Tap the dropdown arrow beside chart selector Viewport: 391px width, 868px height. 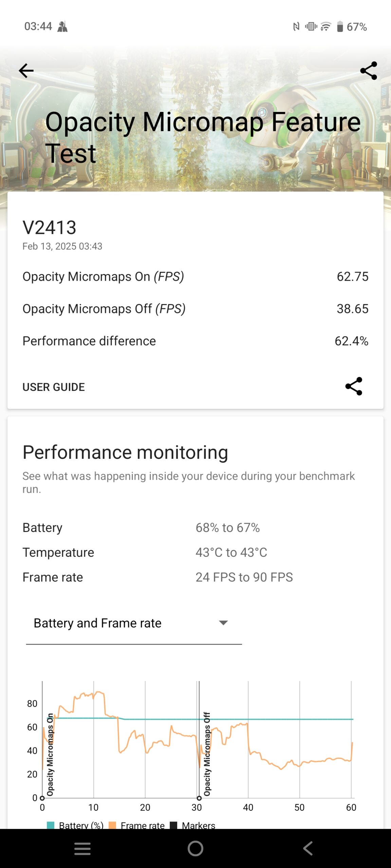click(223, 623)
